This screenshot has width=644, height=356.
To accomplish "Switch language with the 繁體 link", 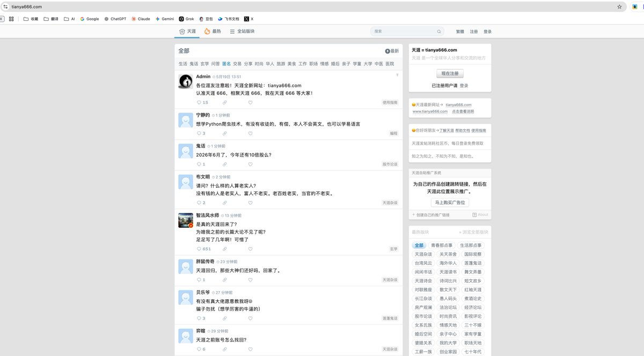I will point(460,32).
